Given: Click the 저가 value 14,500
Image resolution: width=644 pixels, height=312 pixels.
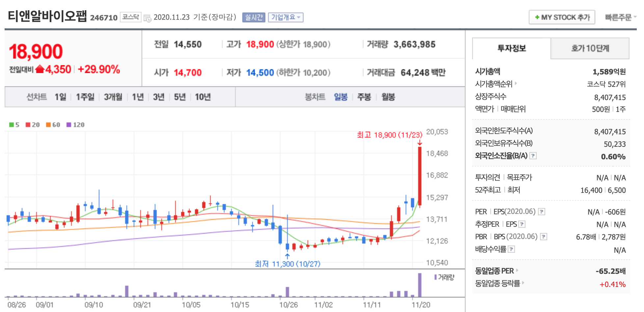Looking at the screenshot, I should (260, 72).
